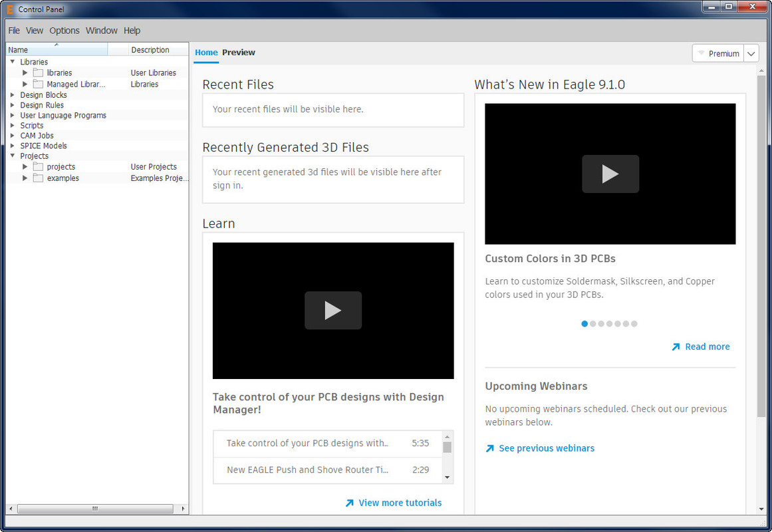Collapse the Projects tree node

[x=13, y=156]
